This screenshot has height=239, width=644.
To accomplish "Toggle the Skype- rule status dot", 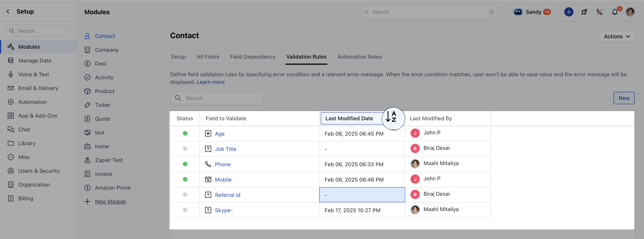I will click(185, 210).
